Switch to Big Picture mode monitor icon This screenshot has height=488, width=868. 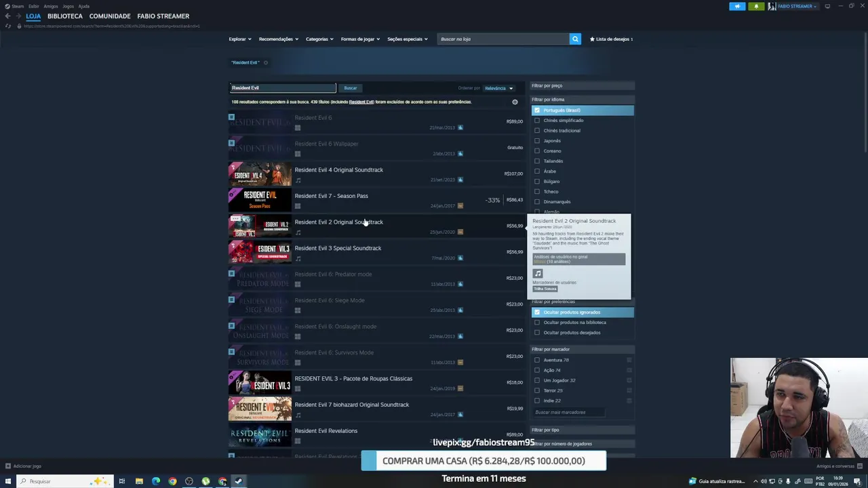tap(827, 6)
